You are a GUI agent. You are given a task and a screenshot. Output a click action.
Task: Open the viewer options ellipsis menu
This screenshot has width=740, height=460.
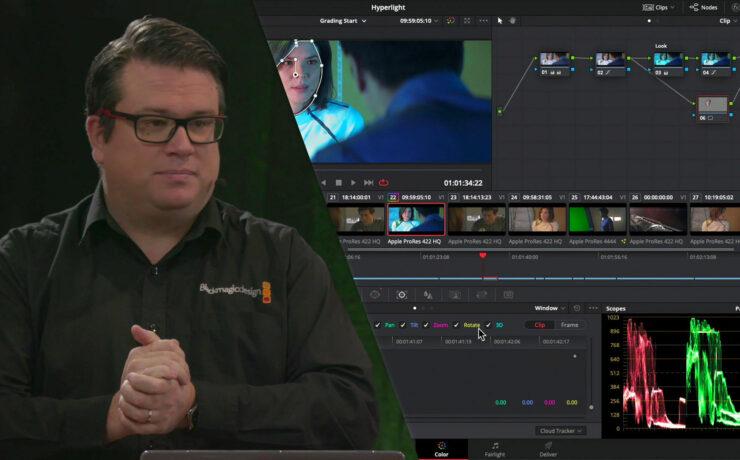click(483, 21)
